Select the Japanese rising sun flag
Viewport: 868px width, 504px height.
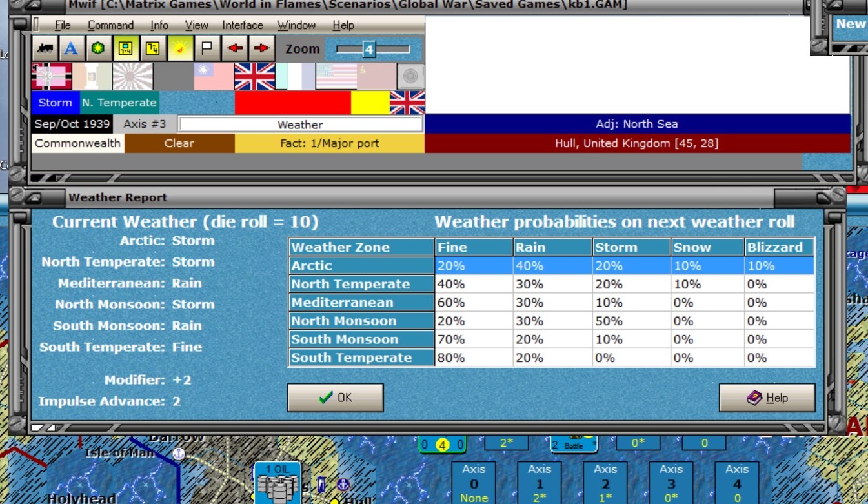pos(133,77)
